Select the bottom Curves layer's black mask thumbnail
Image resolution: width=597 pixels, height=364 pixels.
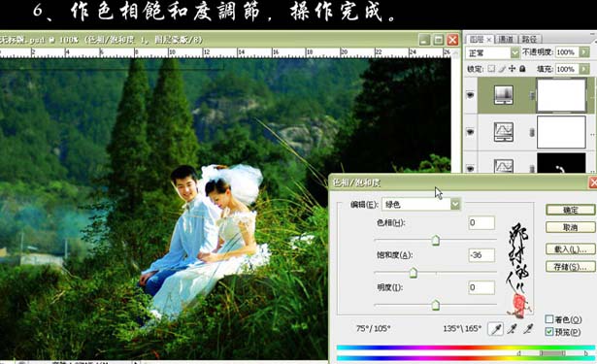point(561,163)
